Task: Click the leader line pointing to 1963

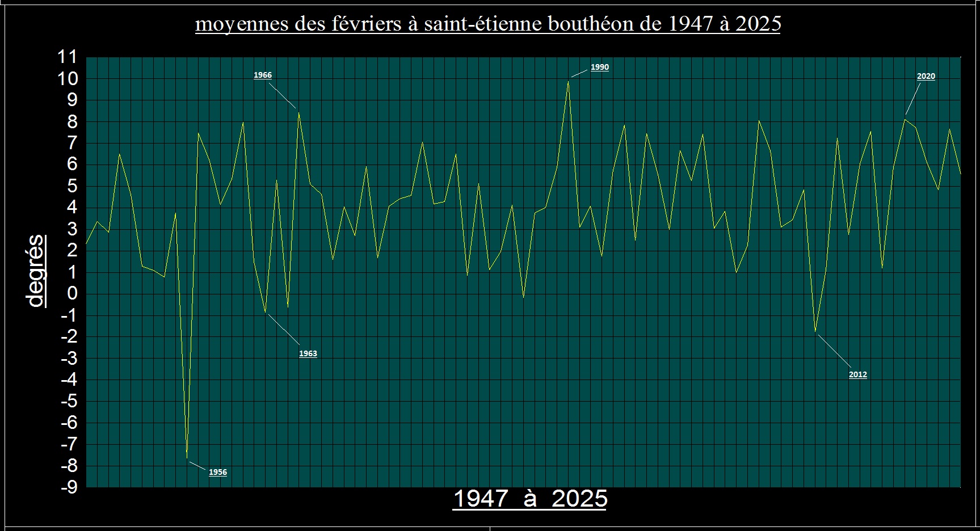Action: point(283,329)
